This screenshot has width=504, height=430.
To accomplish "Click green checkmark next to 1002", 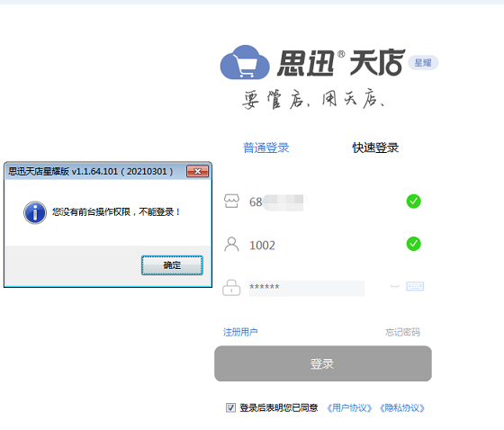I will pos(414,244).
